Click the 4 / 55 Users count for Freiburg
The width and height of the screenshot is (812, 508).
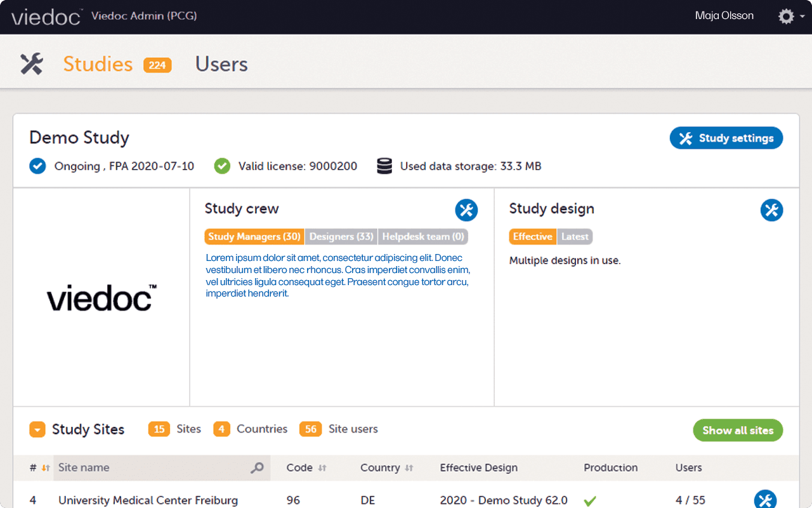click(x=690, y=500)
